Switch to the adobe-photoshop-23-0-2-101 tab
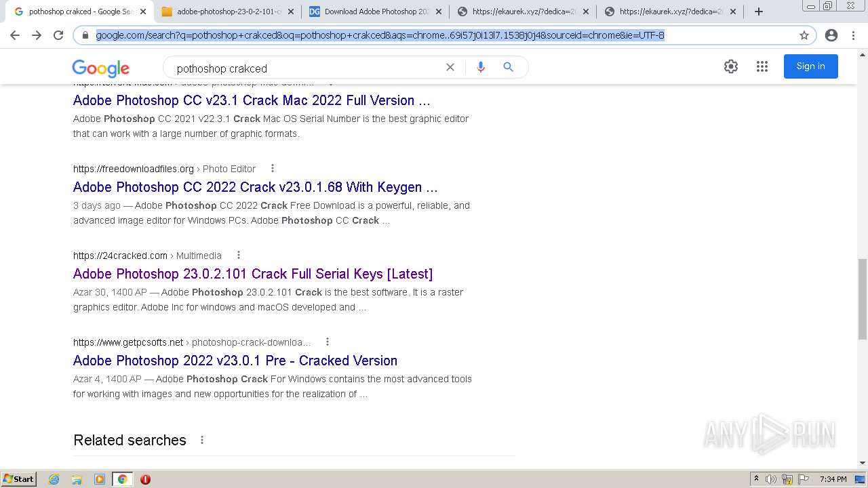868x488 pixels. [228, 12]
